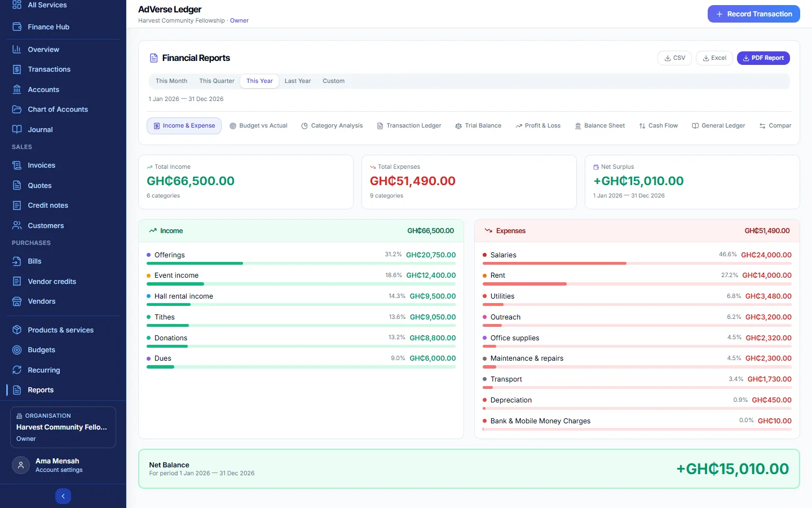Viewport: 812px width, 508px height.
Task: Click Ama Mensah's user avatar icon
Action: (x=21, y=465)
